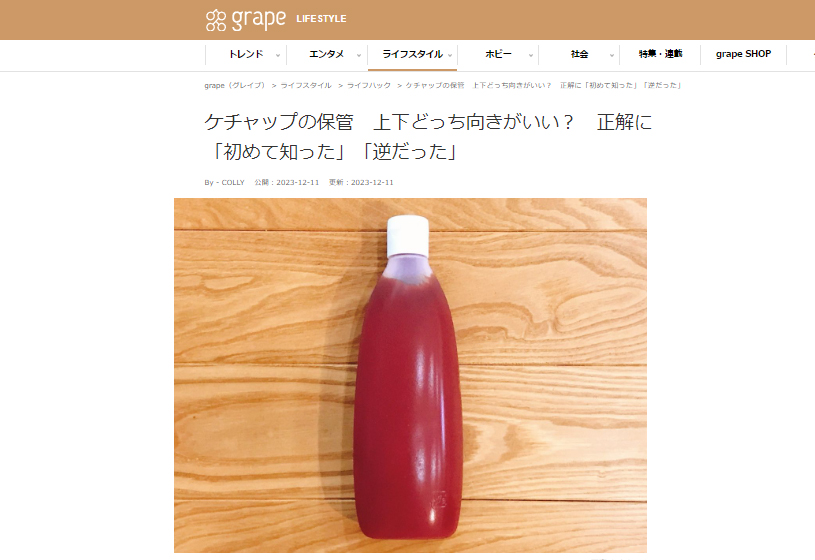Screen dimensions: 815x560
Task: Click the COLLY author link
Action: [233, 183]
